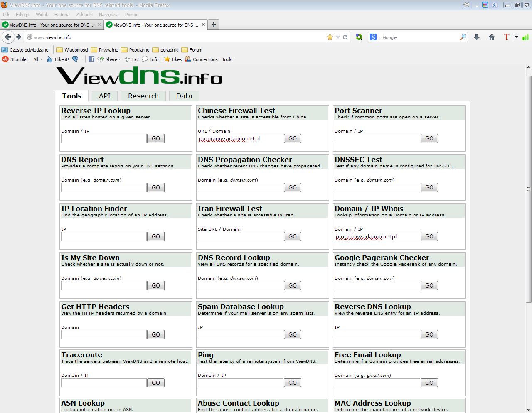The width and height of the screenshot is (532, 413).
Task: Open the Historia menu
Action: 62,15
